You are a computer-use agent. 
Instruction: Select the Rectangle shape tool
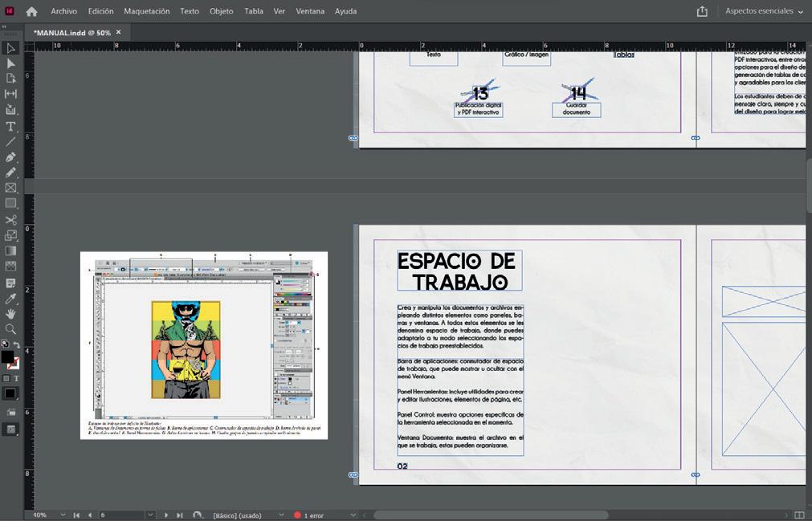coord(10,204)
